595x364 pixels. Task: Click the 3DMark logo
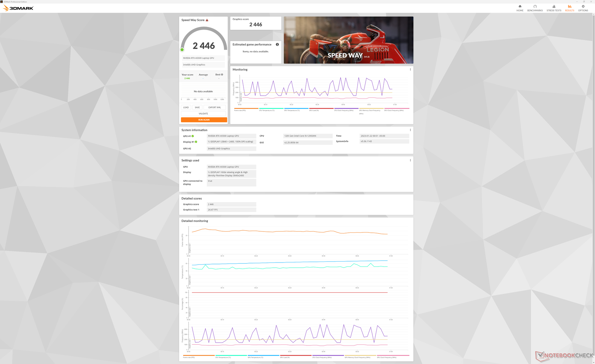(x=18, y=8)
